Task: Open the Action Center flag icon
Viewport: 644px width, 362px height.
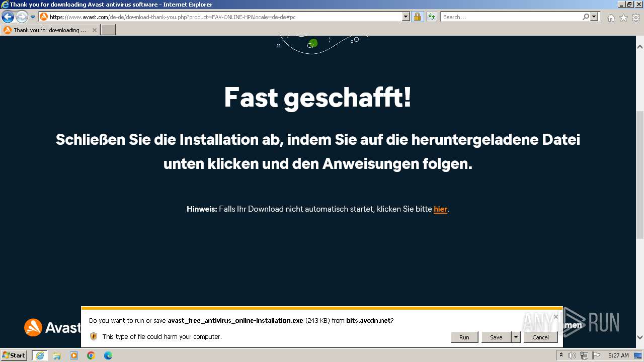Action: coord(596,355)
